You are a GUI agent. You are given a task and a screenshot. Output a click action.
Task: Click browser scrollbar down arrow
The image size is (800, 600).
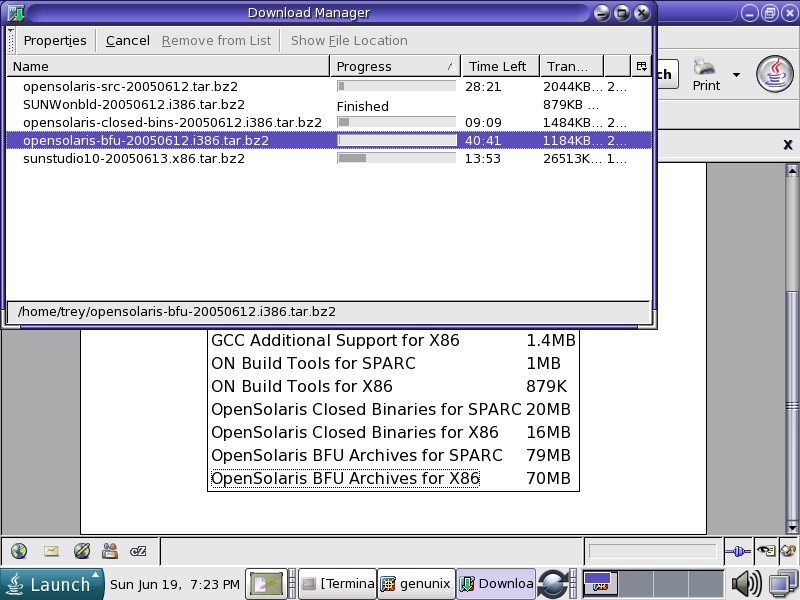click(792, 528)
